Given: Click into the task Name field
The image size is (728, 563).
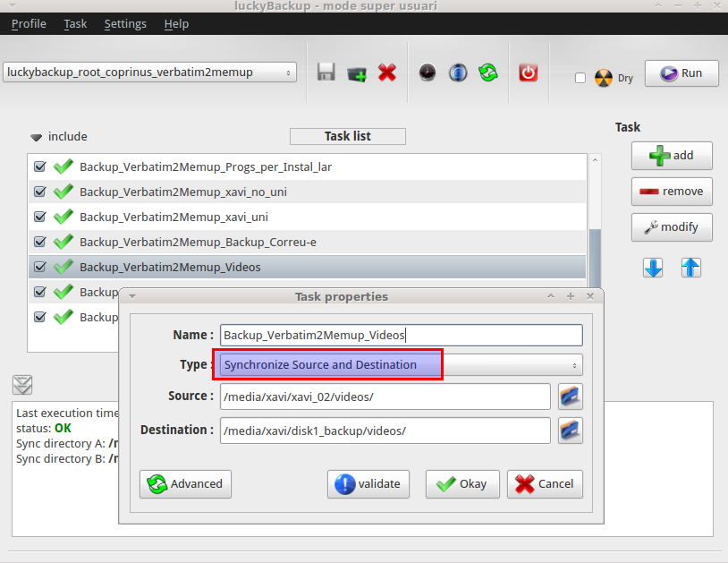Looking at the screenshot, I should 402,335.
